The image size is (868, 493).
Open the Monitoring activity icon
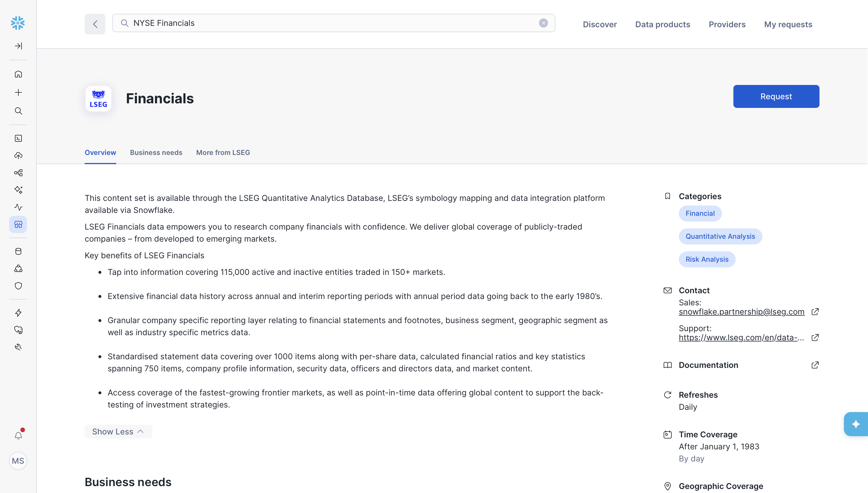pos(18,207)
